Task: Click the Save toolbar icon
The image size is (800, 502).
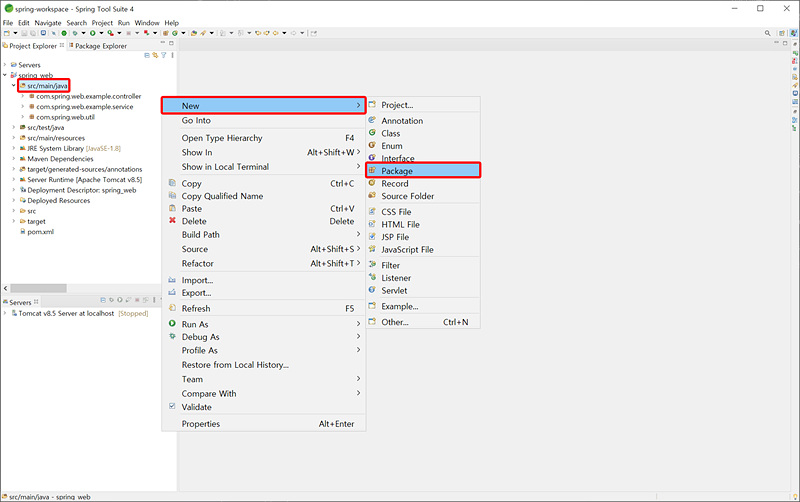Action: (24, 33)
